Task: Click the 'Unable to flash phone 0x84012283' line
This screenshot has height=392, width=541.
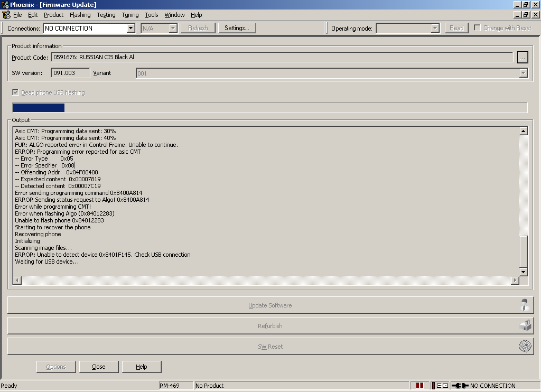Action: point(59,220)
